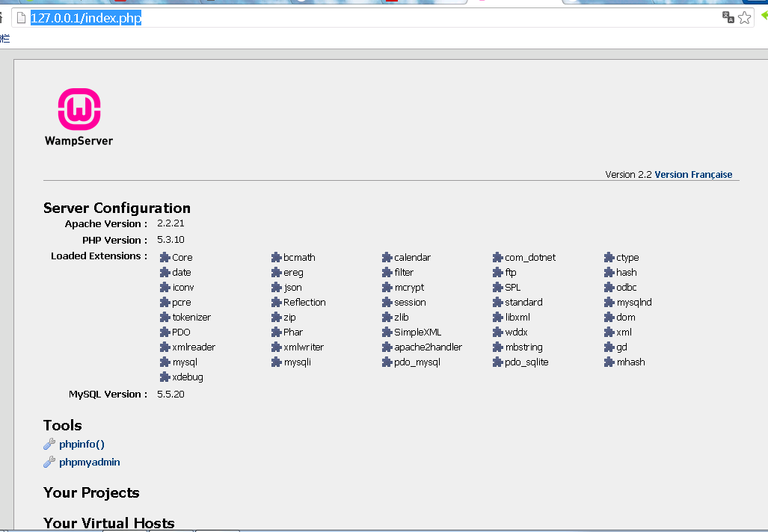768x532 pixels.
Task: Click the MySQL Version label
Action: click(x=108, y=395)
